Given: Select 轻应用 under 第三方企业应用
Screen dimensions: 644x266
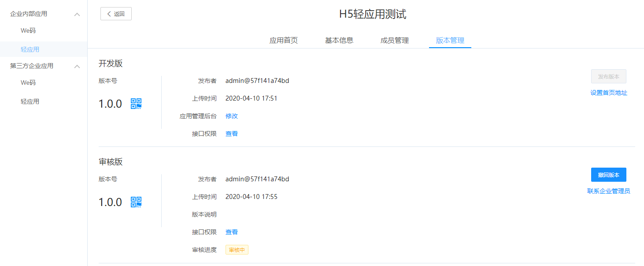Looking at the screenshot, I should 30,101.
